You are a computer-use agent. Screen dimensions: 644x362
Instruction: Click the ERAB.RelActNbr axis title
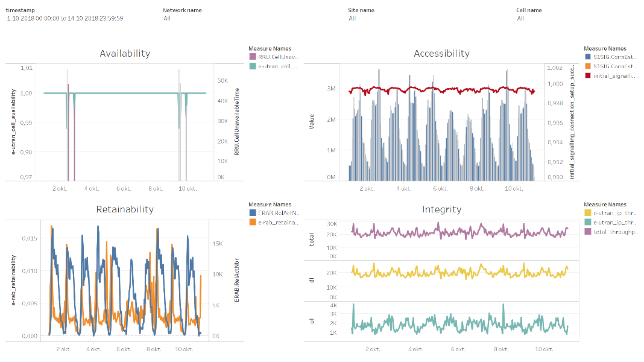pyautogui.click(x=236, y=280)
